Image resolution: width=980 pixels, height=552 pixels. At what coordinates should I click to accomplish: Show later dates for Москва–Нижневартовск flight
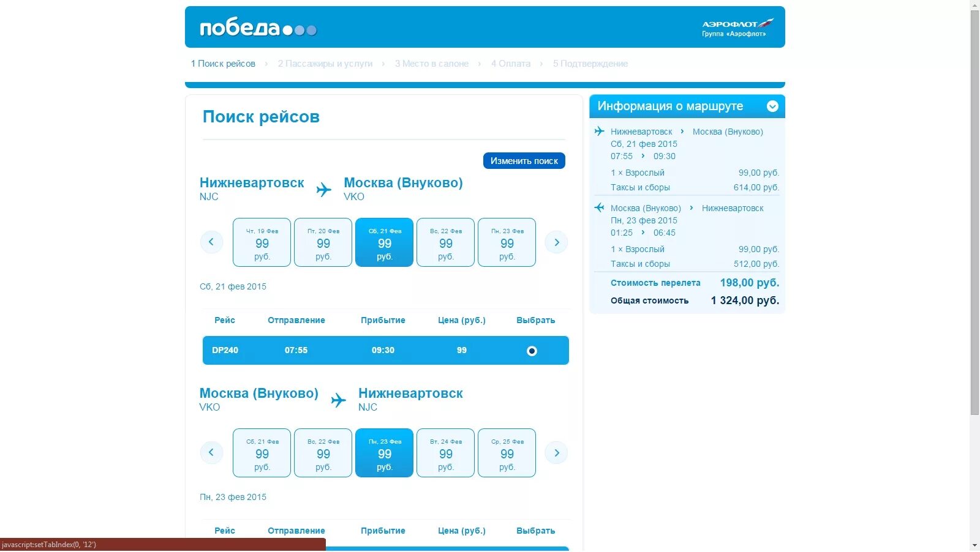[x=556, y=453]
